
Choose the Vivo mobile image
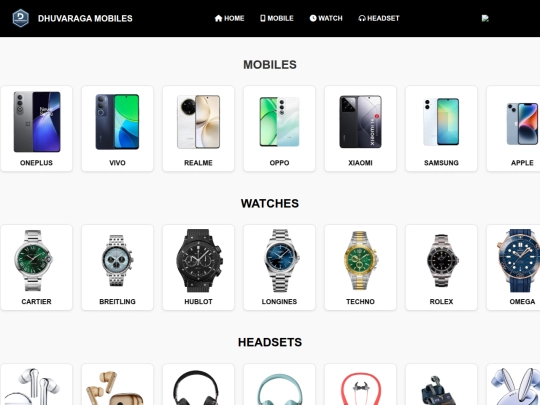(x=117, y=122)
